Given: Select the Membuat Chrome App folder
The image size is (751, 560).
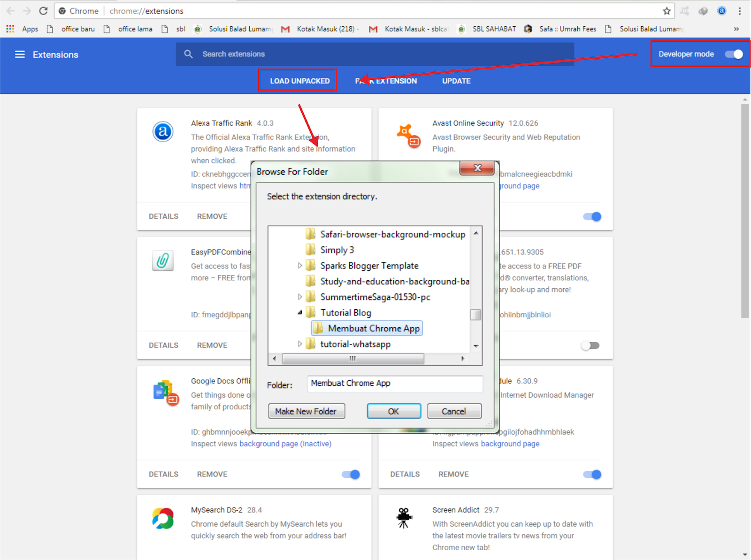Looking at the screenshot, I should (x=367, y=329).
